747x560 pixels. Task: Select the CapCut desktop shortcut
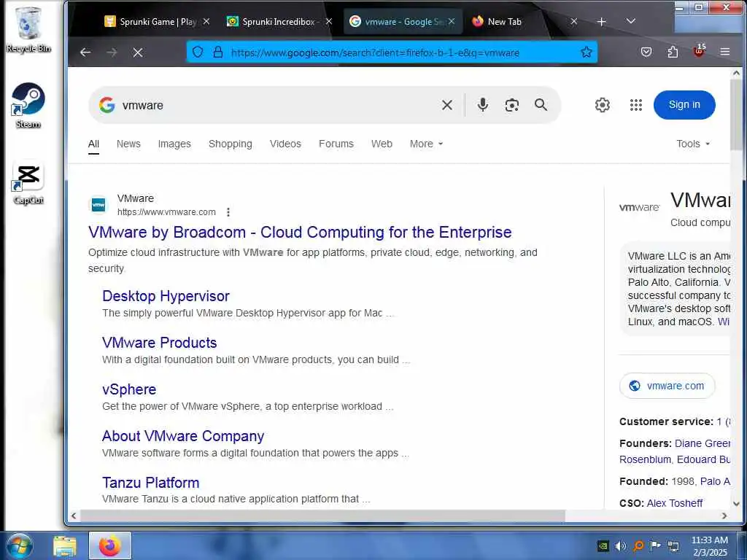[28, 182]
